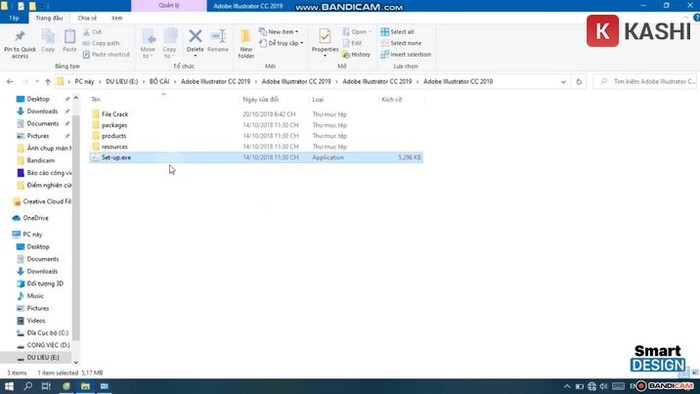
Task: Click the Edit command
Action: tap(352, 43)
